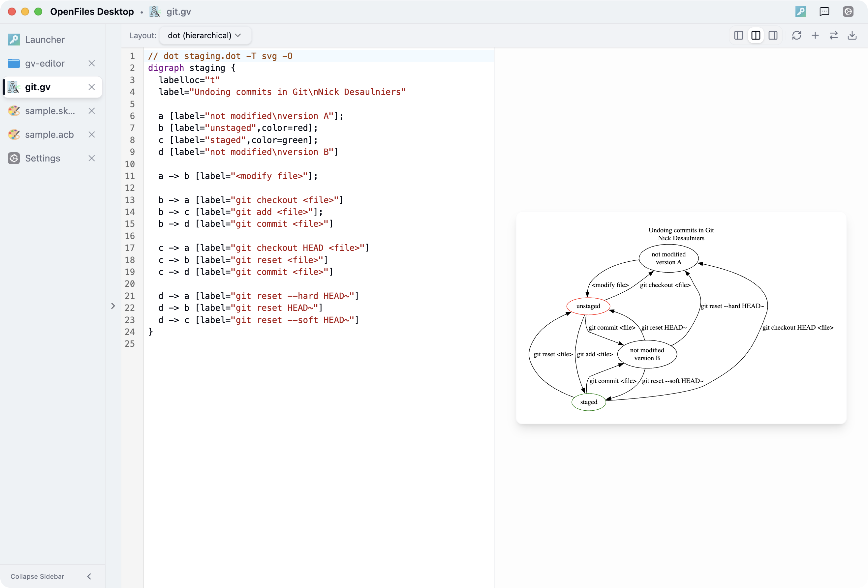This screenshot has width=868, height=588.
Task: Click the 'd -> c' git reset --soft line
Action: coord(259,320)
